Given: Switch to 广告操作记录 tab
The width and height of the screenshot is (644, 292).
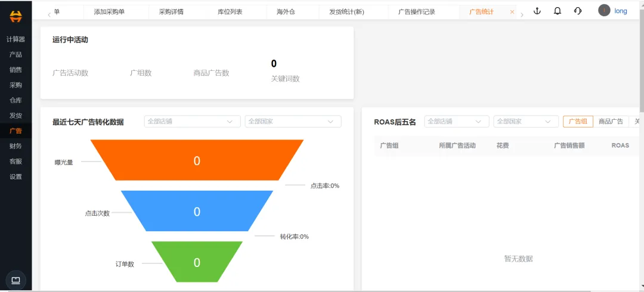Looking at the screenshot, I should click(x=417, y=12).
